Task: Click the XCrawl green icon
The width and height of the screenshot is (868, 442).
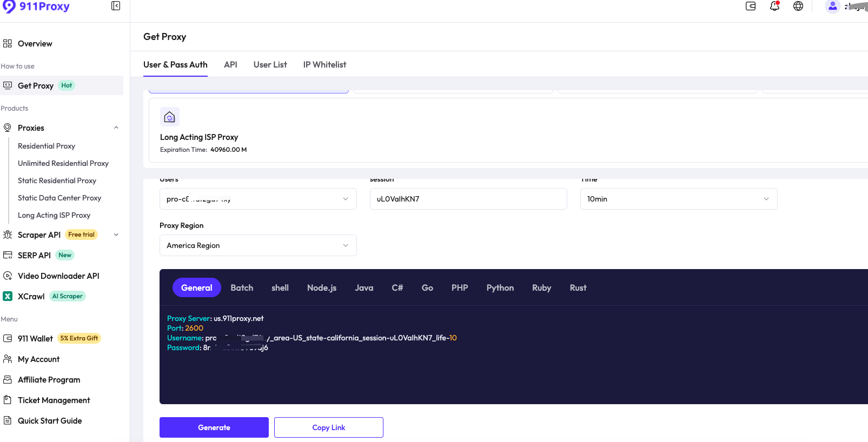Action: pyautogui.click(x=8, y=296)
